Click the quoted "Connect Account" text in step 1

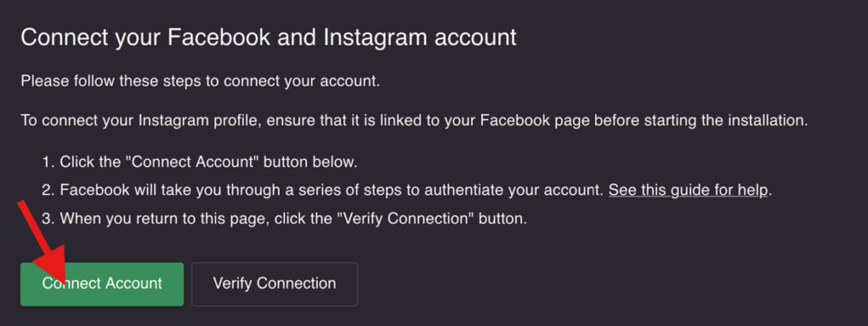tap(192, 162)
